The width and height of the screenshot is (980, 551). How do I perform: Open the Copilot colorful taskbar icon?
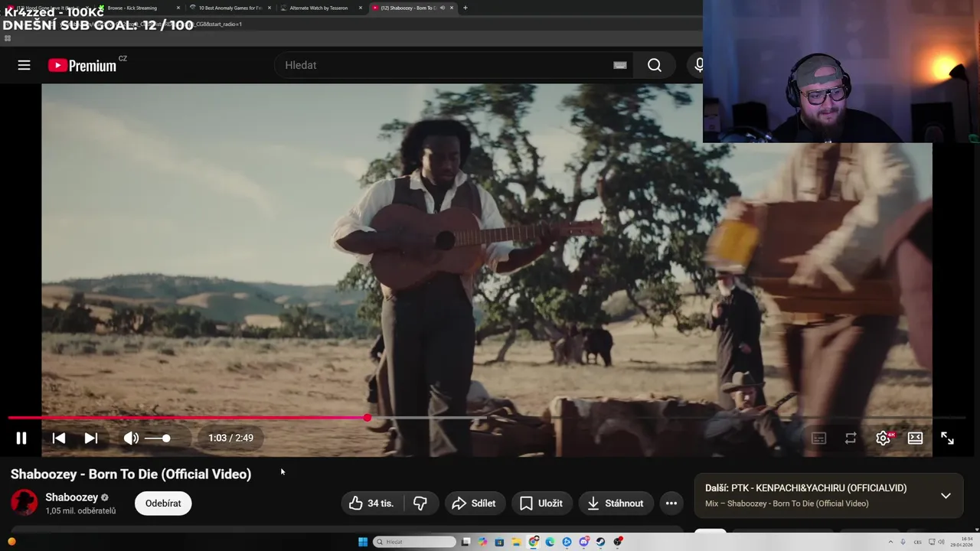pos(482,542)
